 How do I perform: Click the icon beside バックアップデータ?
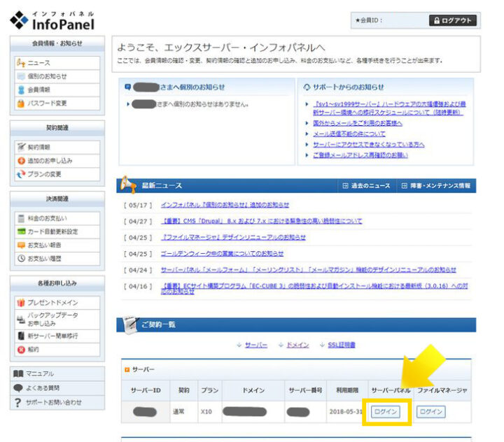click(21, 320)
